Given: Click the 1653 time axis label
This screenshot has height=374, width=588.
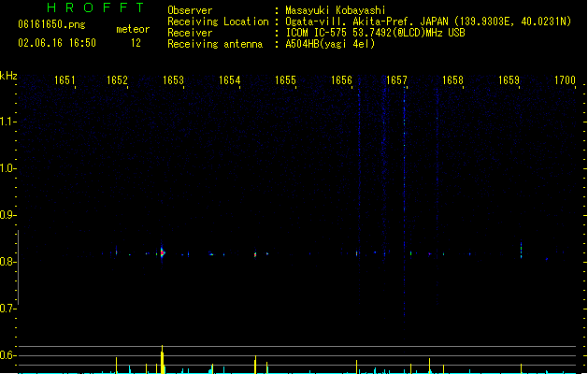Looking at the screenshot, I should [173, 80].
